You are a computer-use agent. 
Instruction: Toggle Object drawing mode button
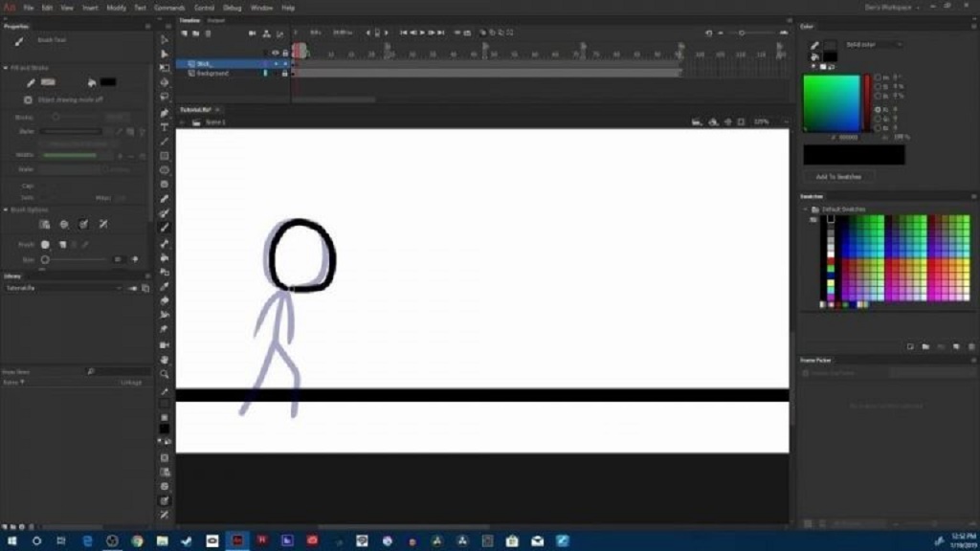(x=28, y=99)
